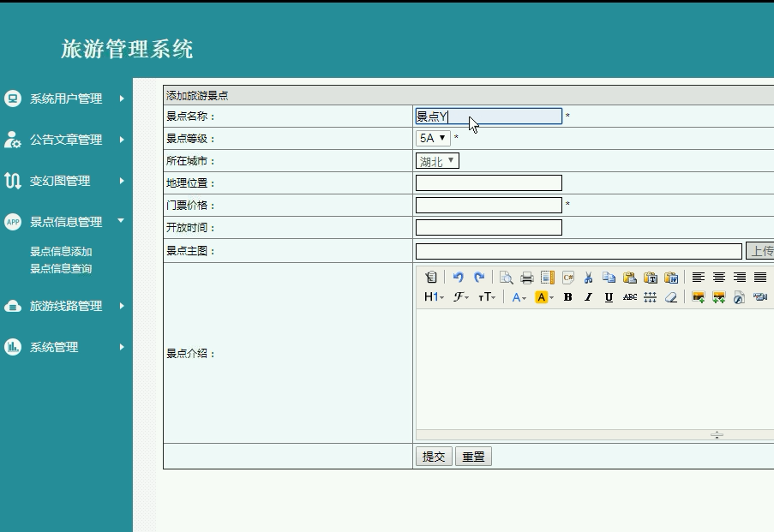Click the paste as plain text icon
Image resolution: width=774 pixels, height=532 pixels.
[x=651, y=278]
